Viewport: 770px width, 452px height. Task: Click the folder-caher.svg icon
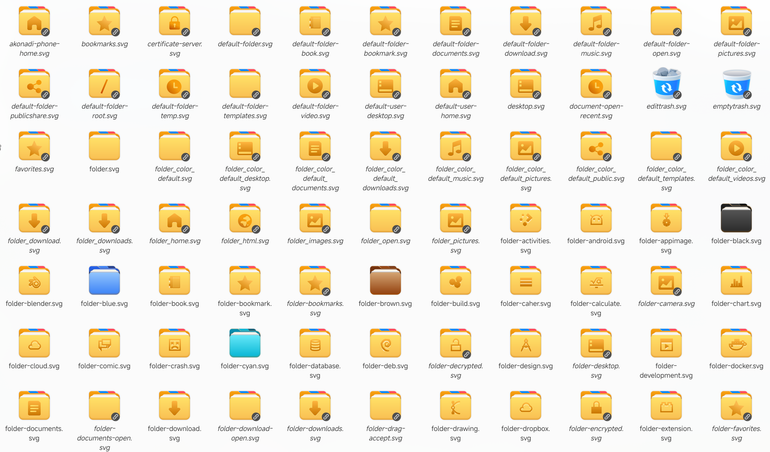point(525,281)
